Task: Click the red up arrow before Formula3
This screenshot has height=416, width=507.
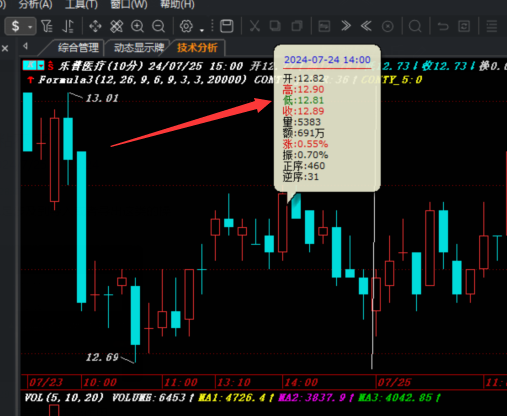Action: tap(30, 80)
